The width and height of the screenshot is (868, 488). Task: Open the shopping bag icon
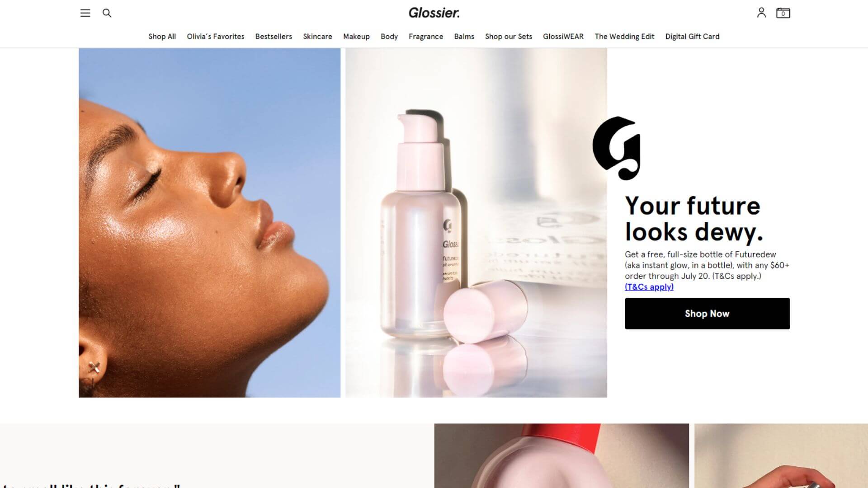click(x=783, y=13)
